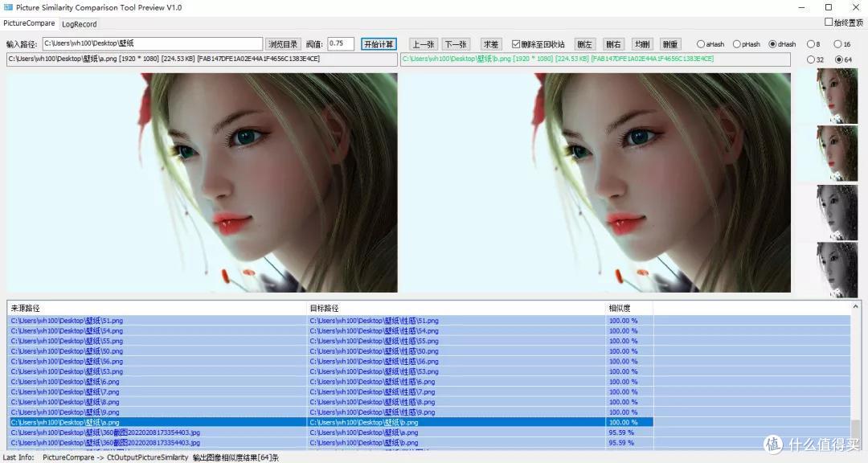This screenshot has width=868, height=463.
Task: Select source row 壁纸\6.png
Action: 158,382
